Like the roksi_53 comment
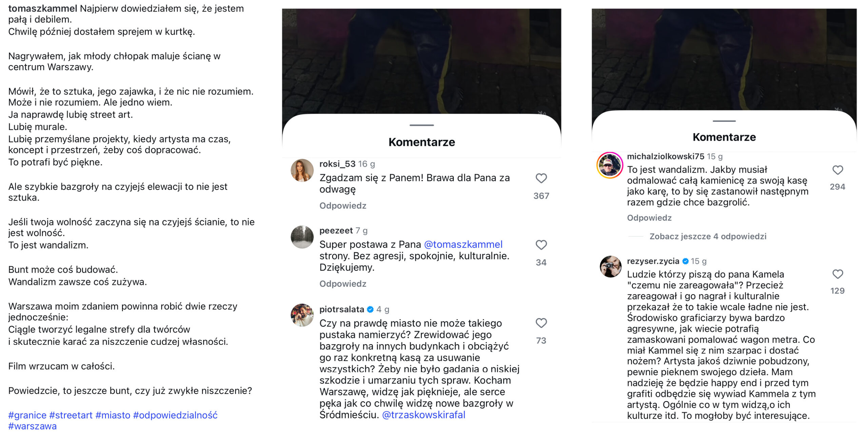 [541, 178]
